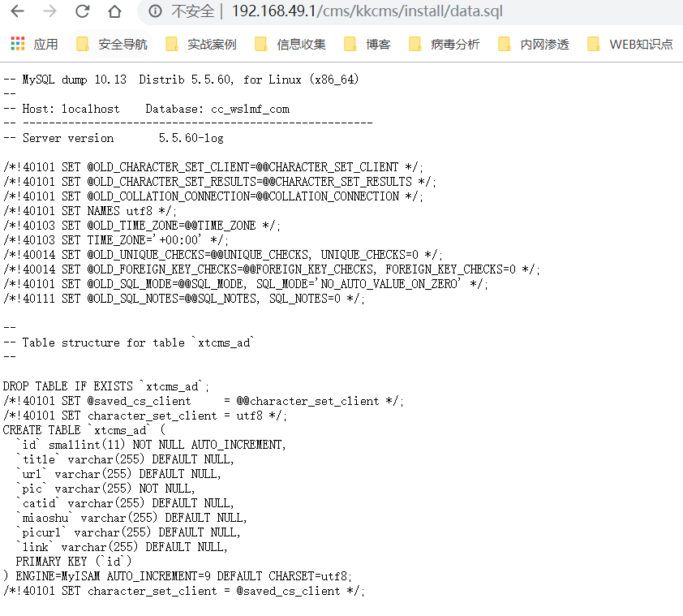Click the SQL_NOTES=0 line
This screenshot has width=683, height=616.
click(184, 299)
